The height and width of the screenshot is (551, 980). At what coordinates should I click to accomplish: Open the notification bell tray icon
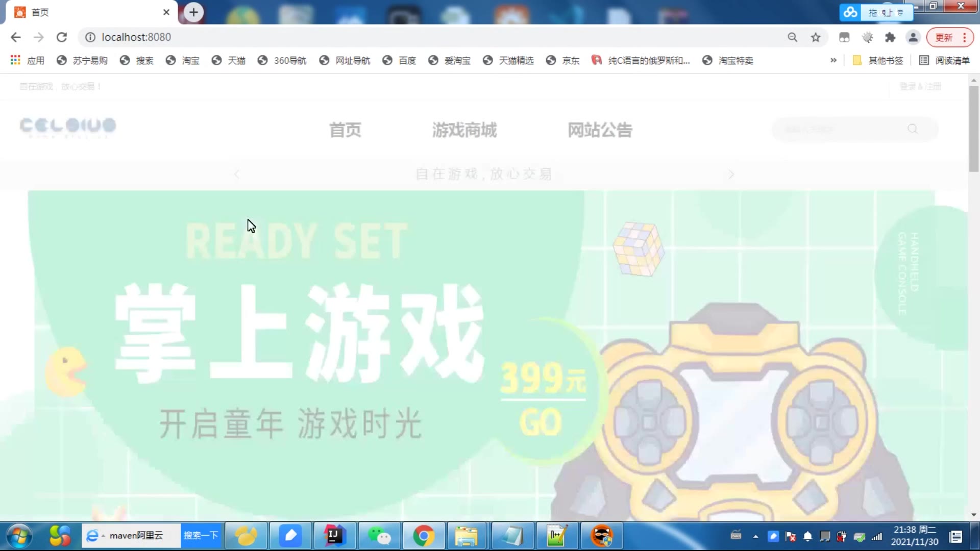[x=807, y=536]
